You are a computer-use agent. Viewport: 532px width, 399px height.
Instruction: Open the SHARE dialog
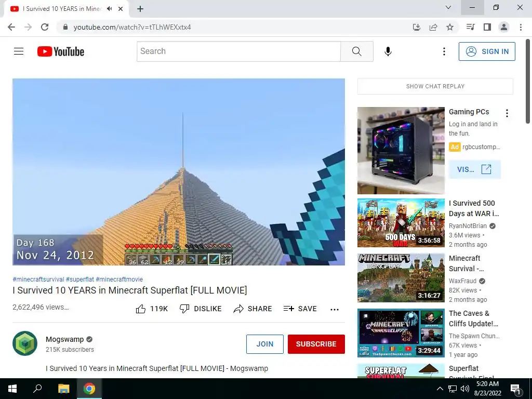(x=253, y=309)
